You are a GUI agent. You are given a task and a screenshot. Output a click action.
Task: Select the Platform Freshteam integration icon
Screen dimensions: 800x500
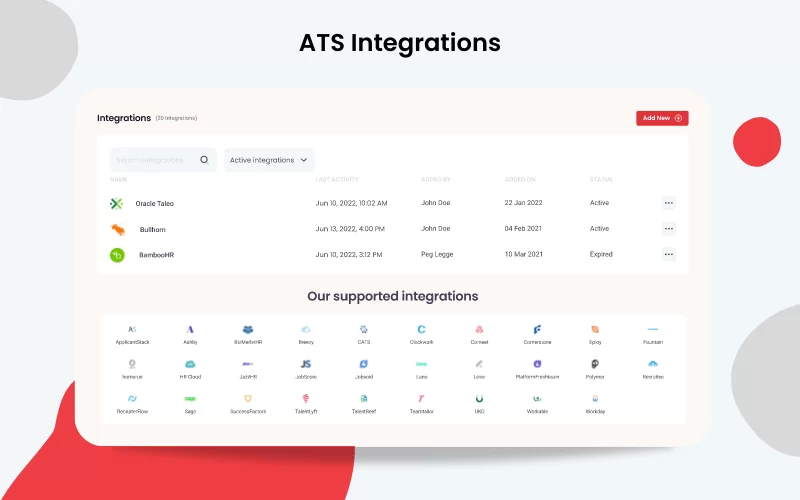(x=537, y=364)
